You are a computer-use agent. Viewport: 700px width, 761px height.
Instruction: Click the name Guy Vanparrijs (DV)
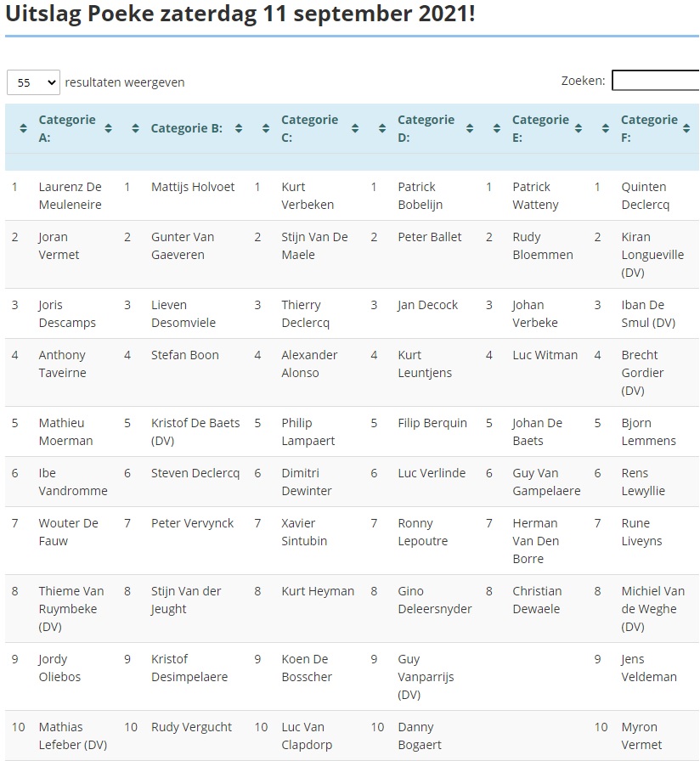point(426,677)
